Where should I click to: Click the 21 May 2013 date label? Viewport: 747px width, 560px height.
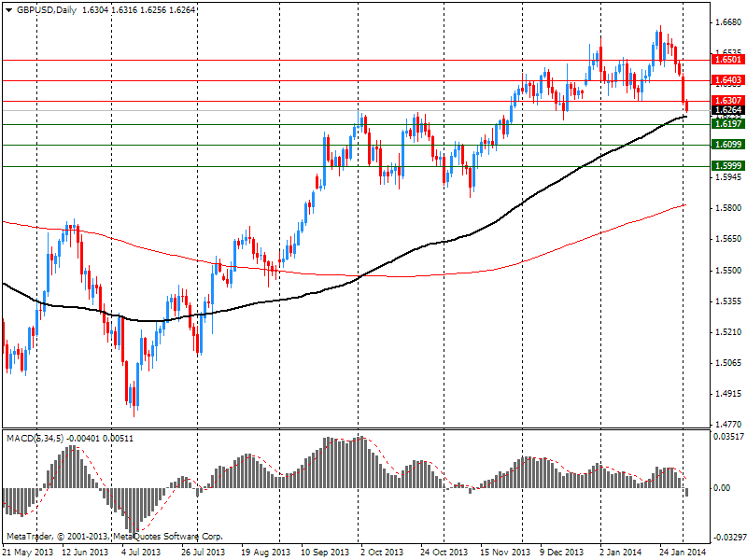[x=26, y=553]
